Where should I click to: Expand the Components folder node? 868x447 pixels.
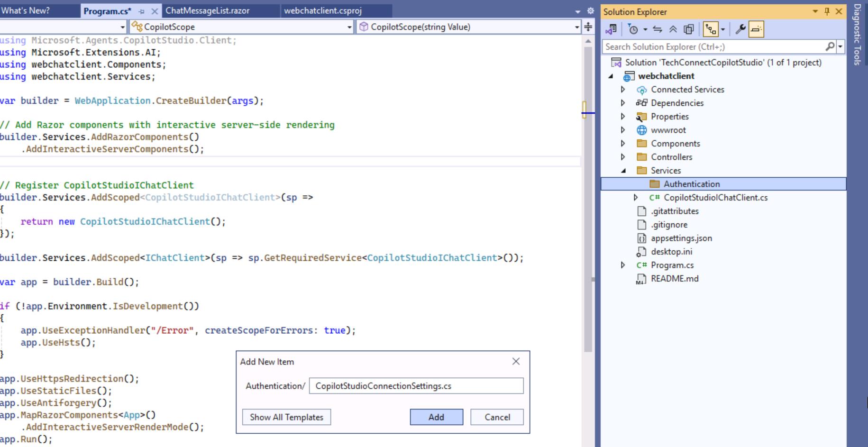click(623, 144)
